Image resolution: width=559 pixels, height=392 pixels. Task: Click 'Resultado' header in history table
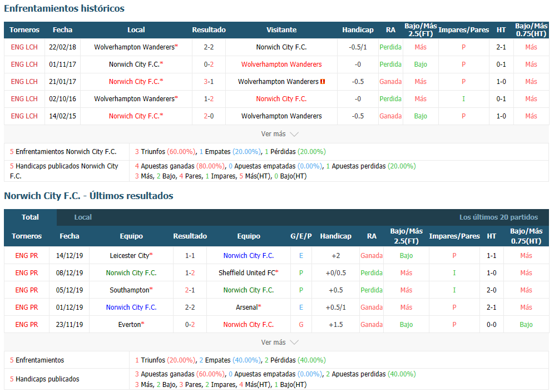[x=209, y=30]
